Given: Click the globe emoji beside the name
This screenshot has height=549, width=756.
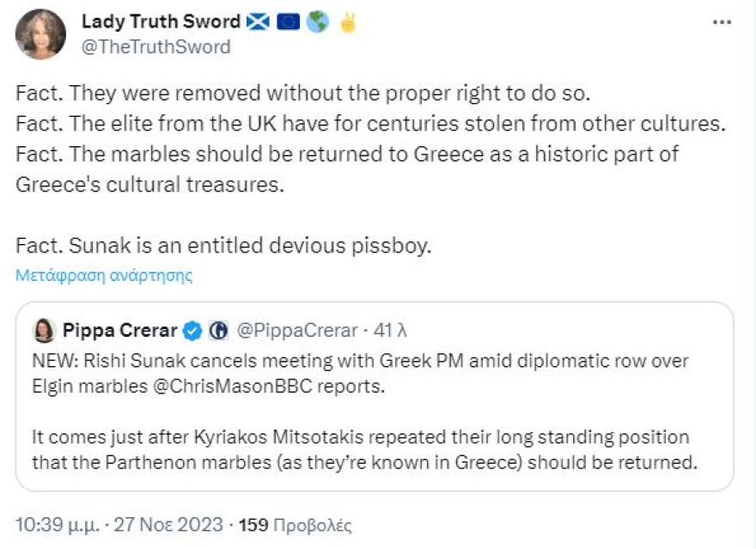Looking at the screenshot, I should click(x=317, y=21).
